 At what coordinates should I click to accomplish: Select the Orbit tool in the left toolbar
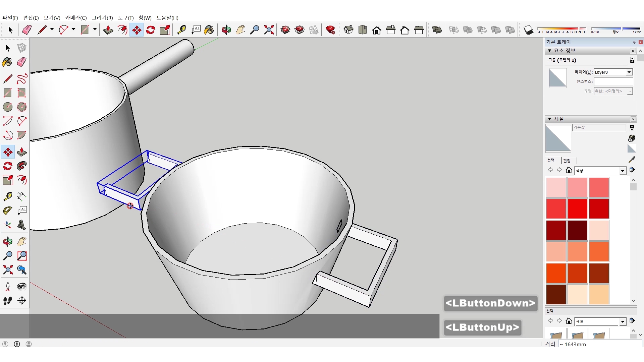tap(8, 242)
